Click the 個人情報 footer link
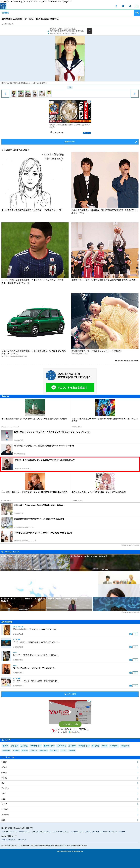 click(x=96, y=832)
